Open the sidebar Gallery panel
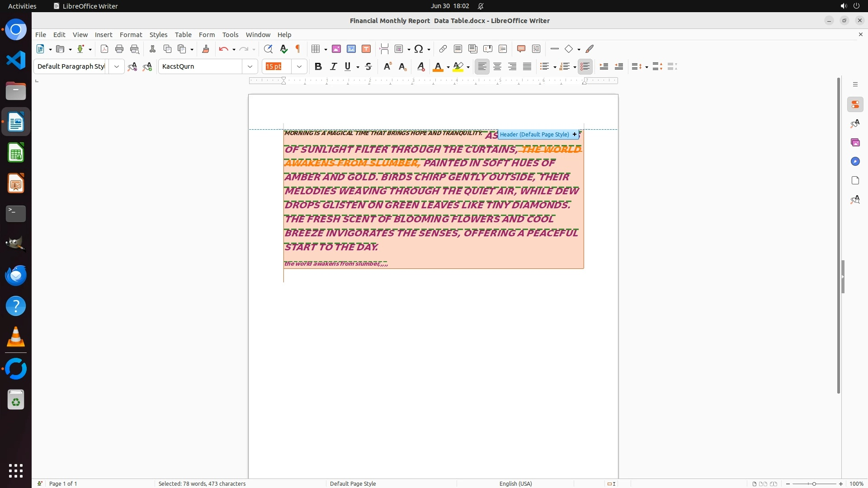 click(855, 142)
